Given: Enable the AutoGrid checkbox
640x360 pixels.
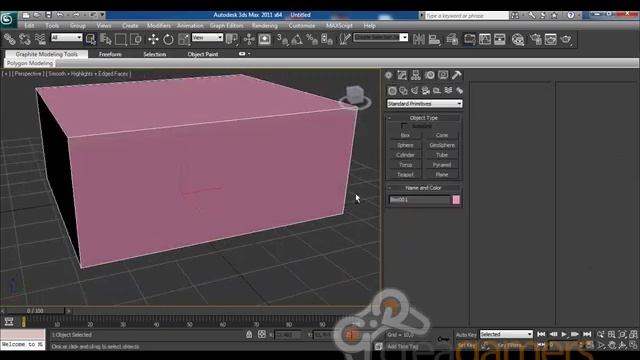Looking at the screenshot, I should pyautogui.click(x=404, y=126).
